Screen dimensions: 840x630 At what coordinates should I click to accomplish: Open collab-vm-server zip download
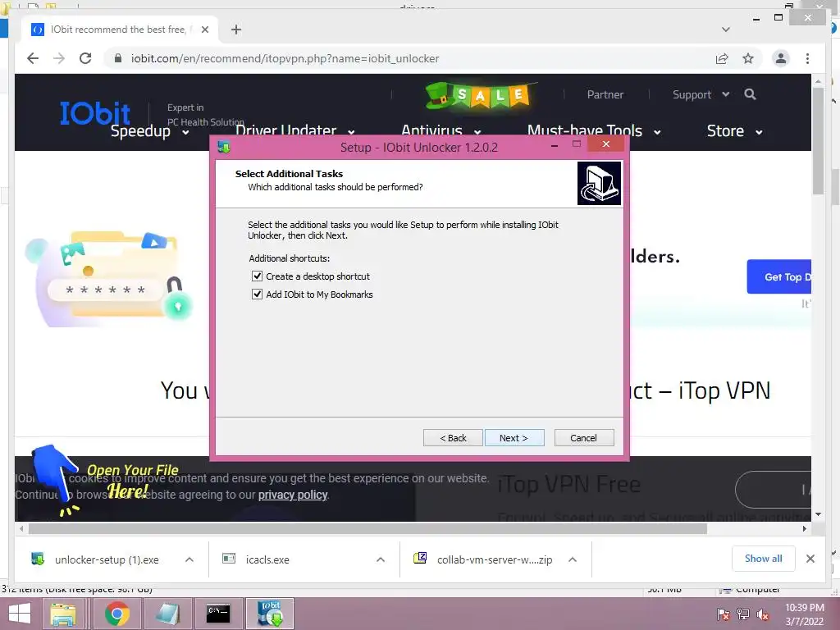click(x=495, y=559)
